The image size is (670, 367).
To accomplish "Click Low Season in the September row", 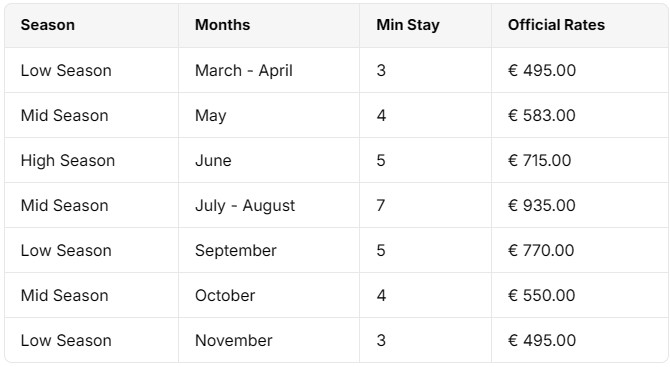I will pos(66,250).
